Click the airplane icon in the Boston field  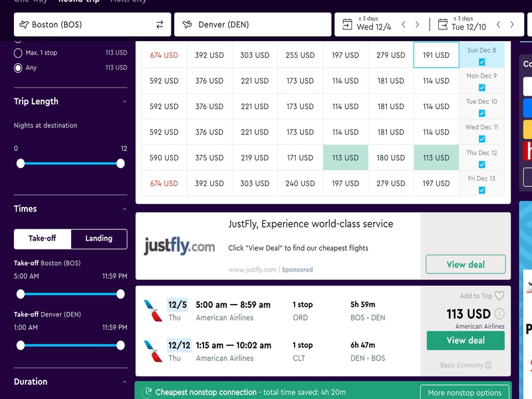click(x=25, y=25)
